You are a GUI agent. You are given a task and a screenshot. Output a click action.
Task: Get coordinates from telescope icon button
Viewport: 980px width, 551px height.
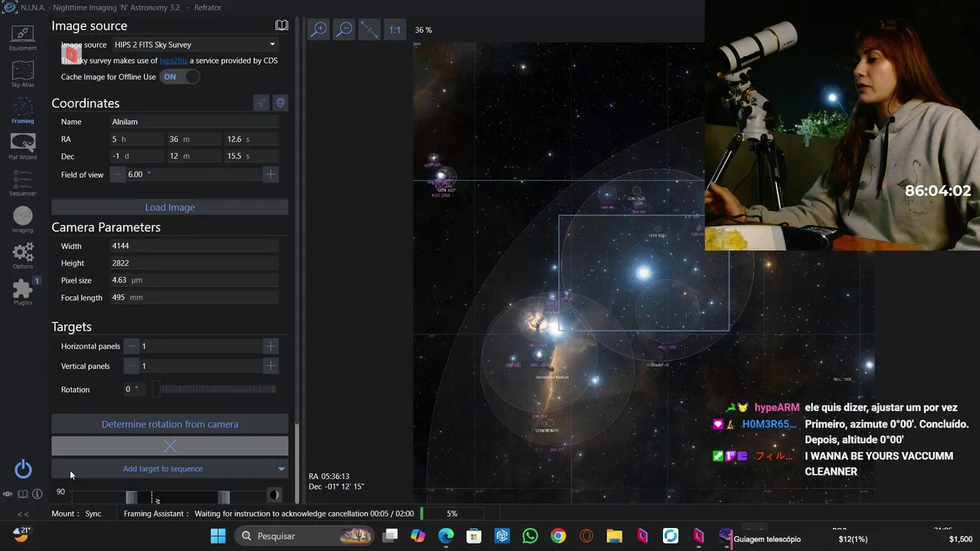pyautogui.click(x=261, y=103)
